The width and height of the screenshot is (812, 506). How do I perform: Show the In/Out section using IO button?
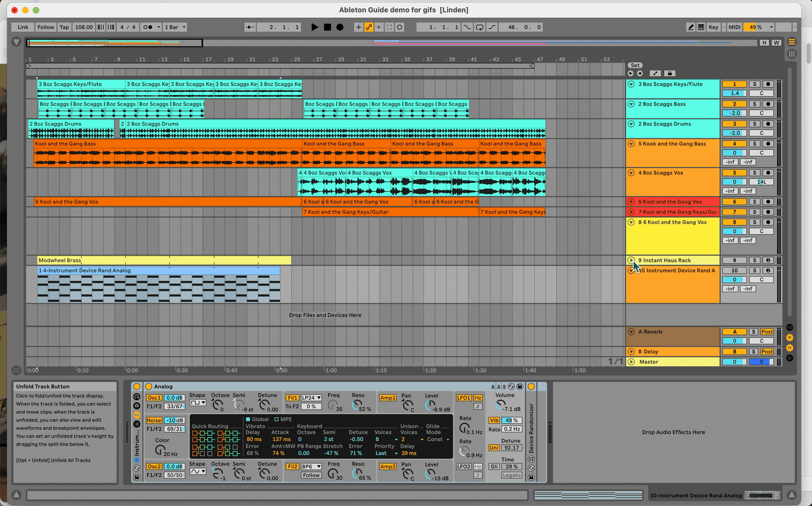point(789,327)
